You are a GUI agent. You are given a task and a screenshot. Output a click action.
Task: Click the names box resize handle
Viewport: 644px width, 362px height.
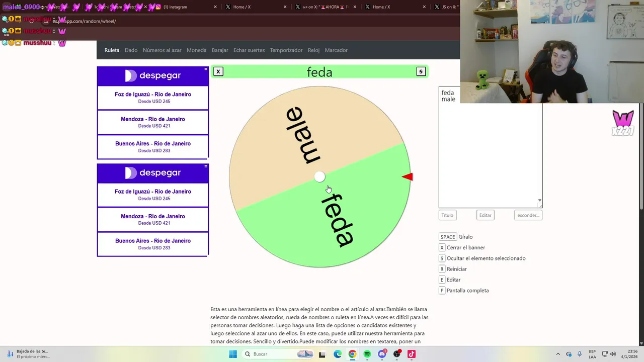point(540,205)
